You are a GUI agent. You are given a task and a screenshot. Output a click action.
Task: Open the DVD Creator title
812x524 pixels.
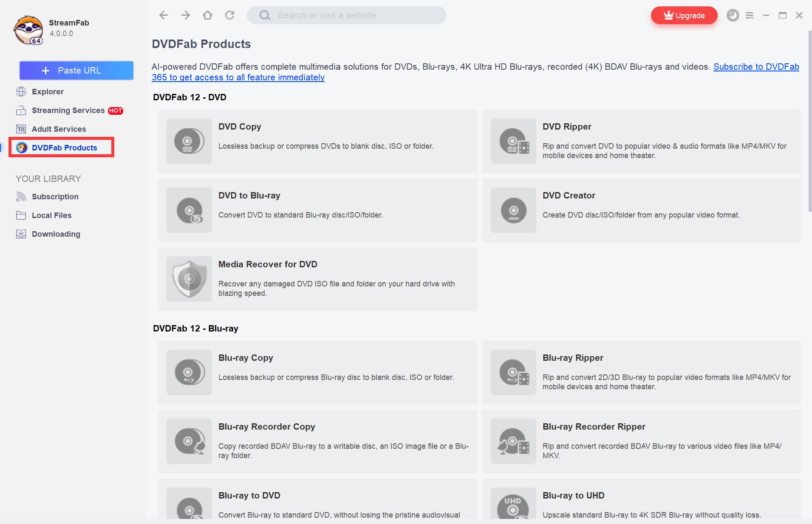click(x=569, y=195)
